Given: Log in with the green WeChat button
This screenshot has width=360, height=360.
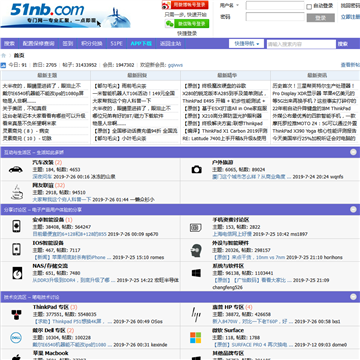Looking at the screenshot, I should coord(187,24).
